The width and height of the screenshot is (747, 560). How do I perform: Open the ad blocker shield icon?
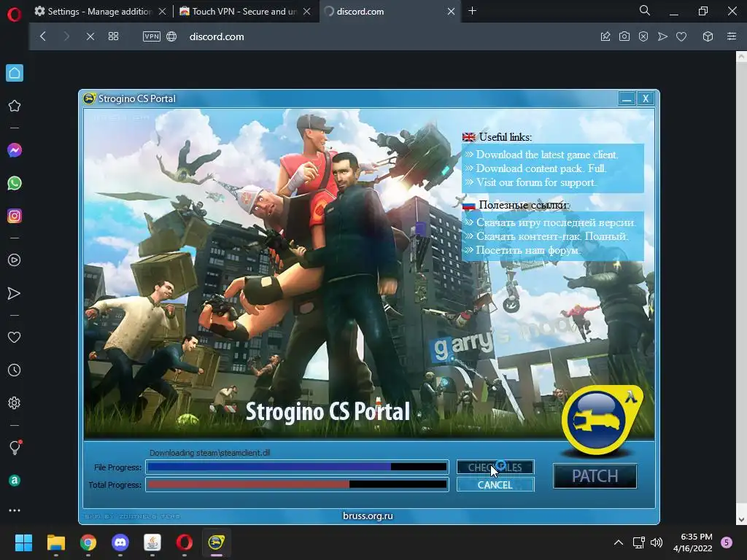click(x=643, y=36)
